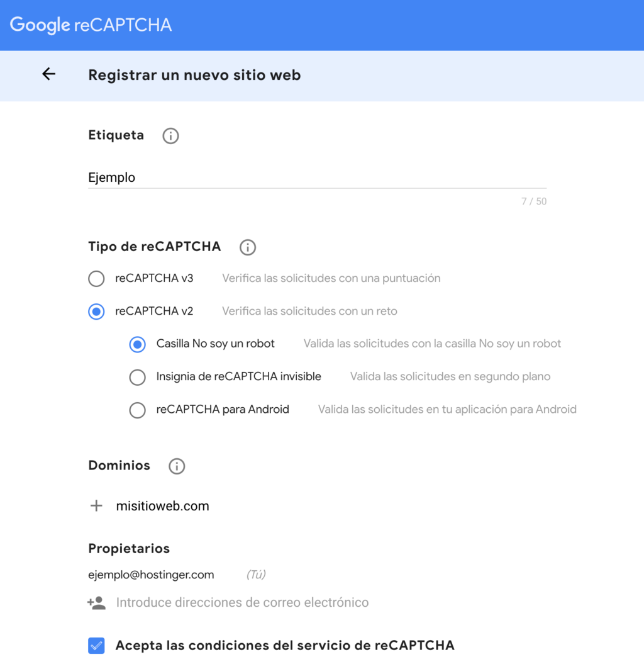
Task: Select the reCAPTCHA v3 radio button
Action: pos(96,279)
